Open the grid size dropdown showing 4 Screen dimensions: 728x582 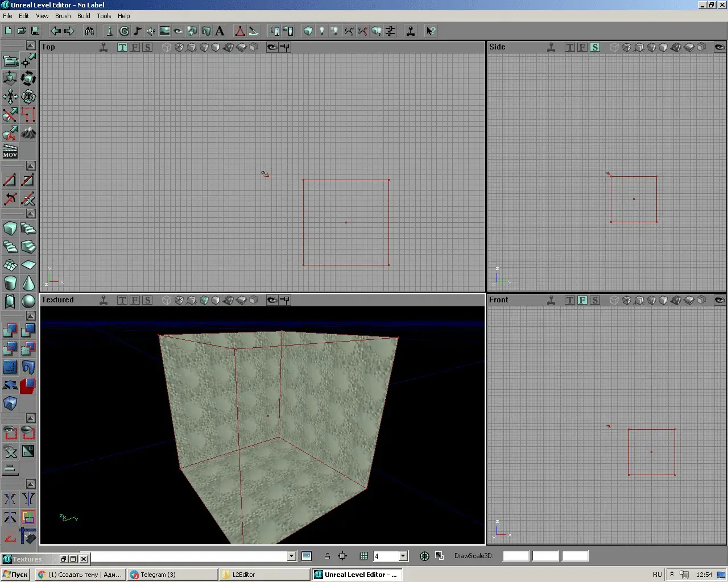403,556
